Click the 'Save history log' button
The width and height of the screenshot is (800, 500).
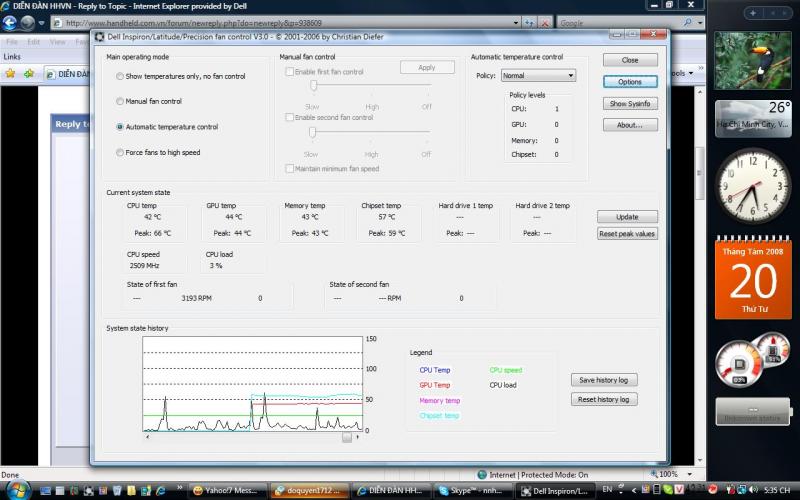click(x=604, y=380)
